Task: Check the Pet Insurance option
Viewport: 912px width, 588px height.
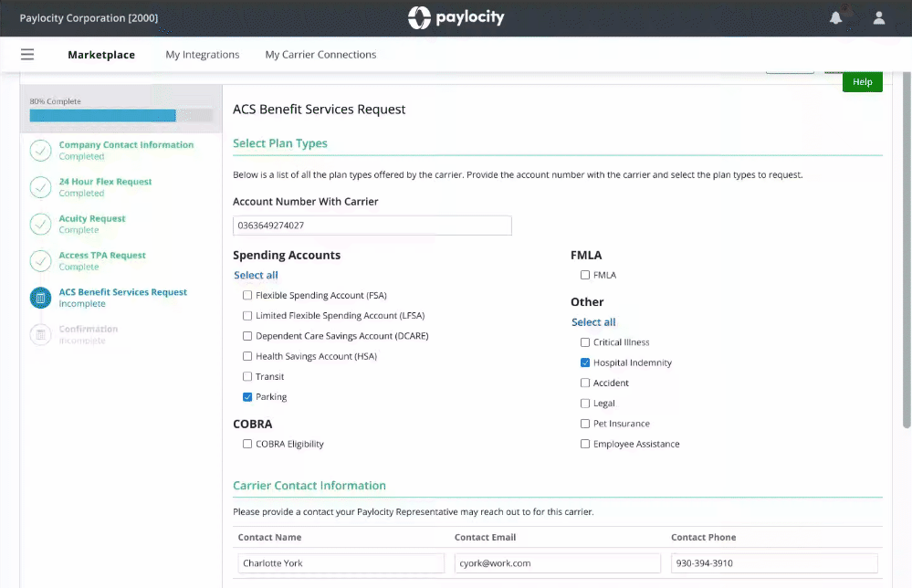Action: coord(585,424)
